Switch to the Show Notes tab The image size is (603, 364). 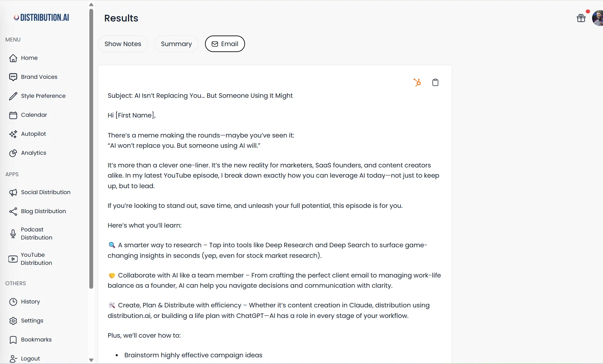(x=123, y=44)
